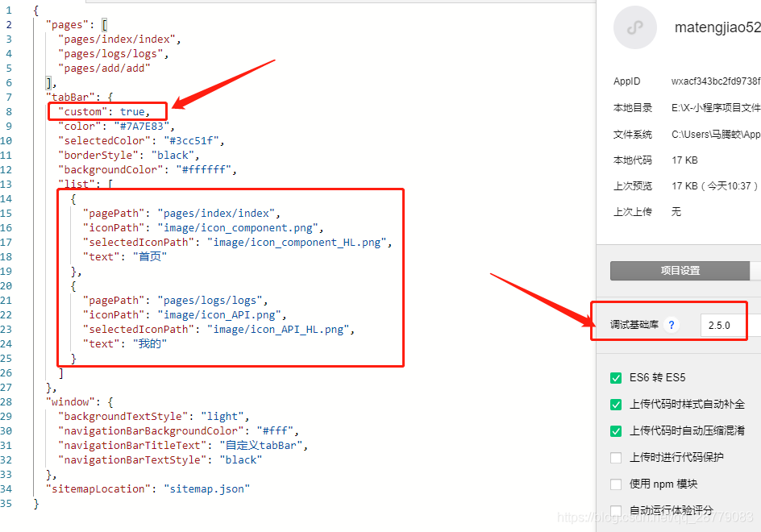The height and width of the screenshot is (532, 761).
Task: Check the 自动运行体验评分 option
Action: pyautogui.click(x=617, y=510)
